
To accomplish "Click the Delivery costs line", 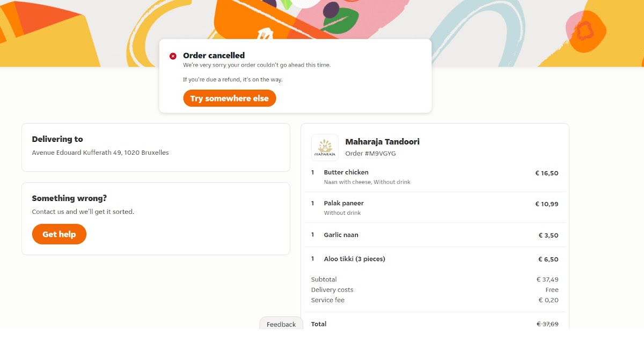I will point(435,290).
